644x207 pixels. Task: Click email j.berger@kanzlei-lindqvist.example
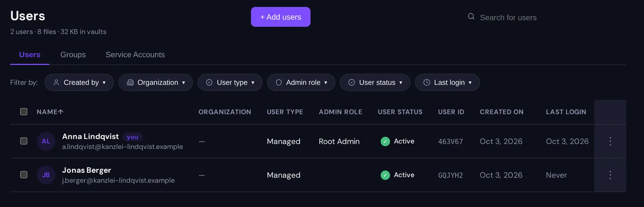pos(118,180)
